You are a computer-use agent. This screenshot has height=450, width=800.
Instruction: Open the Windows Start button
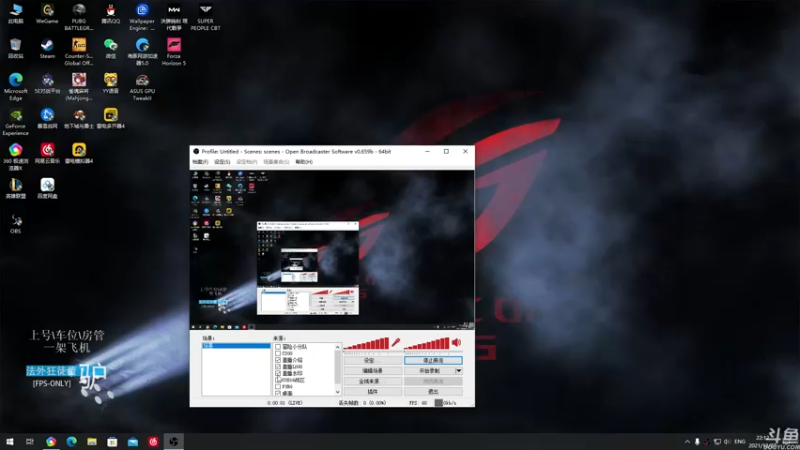click(x=10, y=441)
